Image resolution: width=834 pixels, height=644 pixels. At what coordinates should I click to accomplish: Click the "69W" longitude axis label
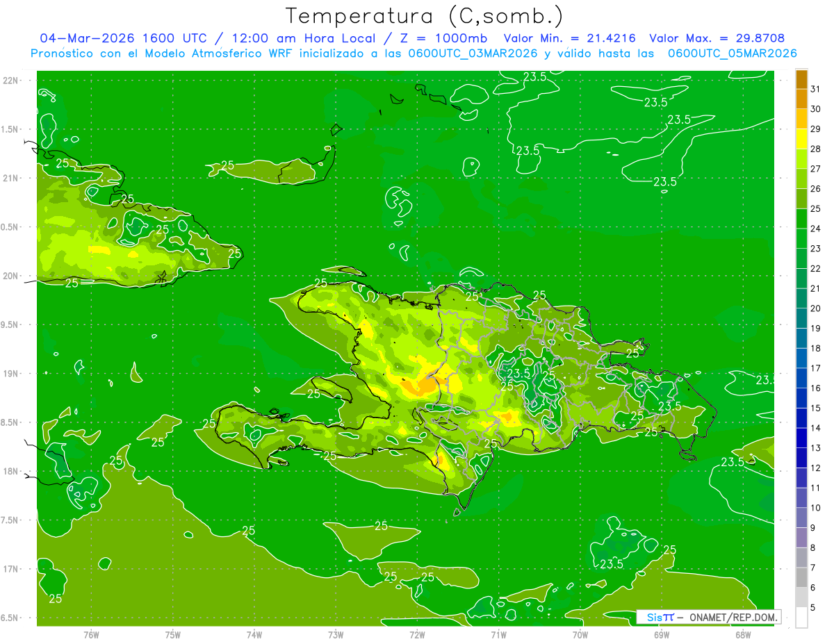pos(662,635)
